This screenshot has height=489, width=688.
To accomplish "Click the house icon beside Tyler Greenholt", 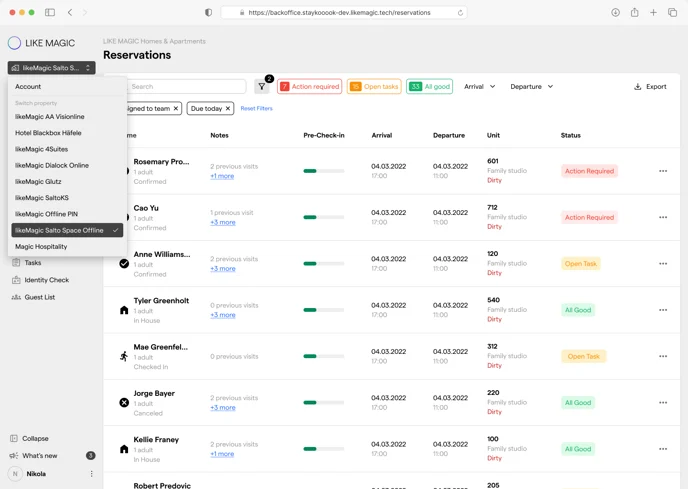I will tap(124, 310).
